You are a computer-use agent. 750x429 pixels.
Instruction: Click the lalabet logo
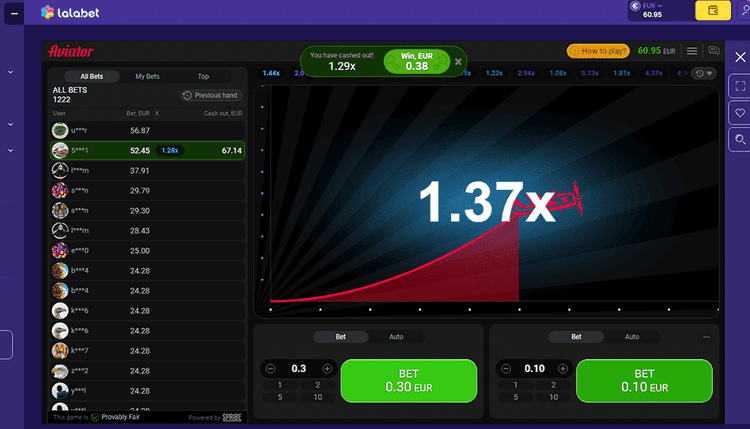pyautogui.click(x=70, y=12)
